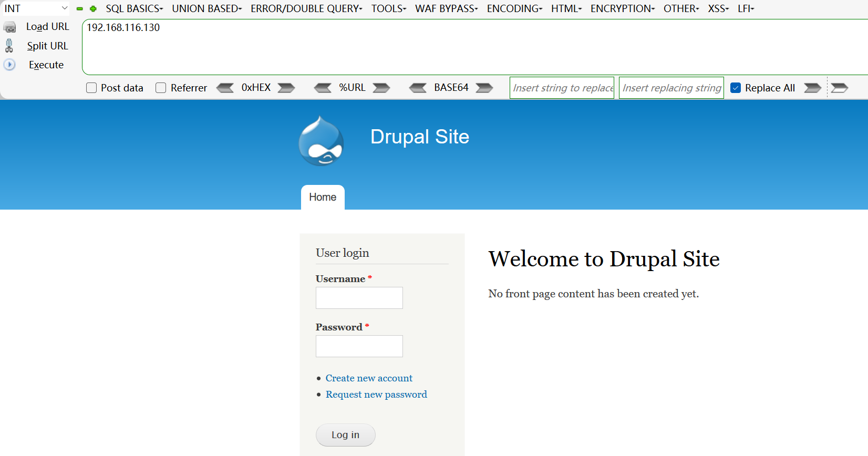868x456 pixels.
Task: Click the Execute play icon
Action: [9, 65]
